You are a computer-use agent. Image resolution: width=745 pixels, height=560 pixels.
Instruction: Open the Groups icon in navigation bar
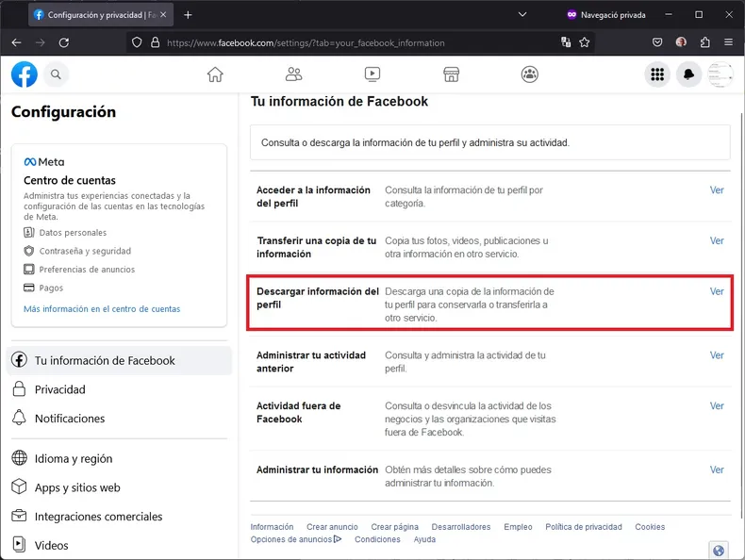point(529,74)
